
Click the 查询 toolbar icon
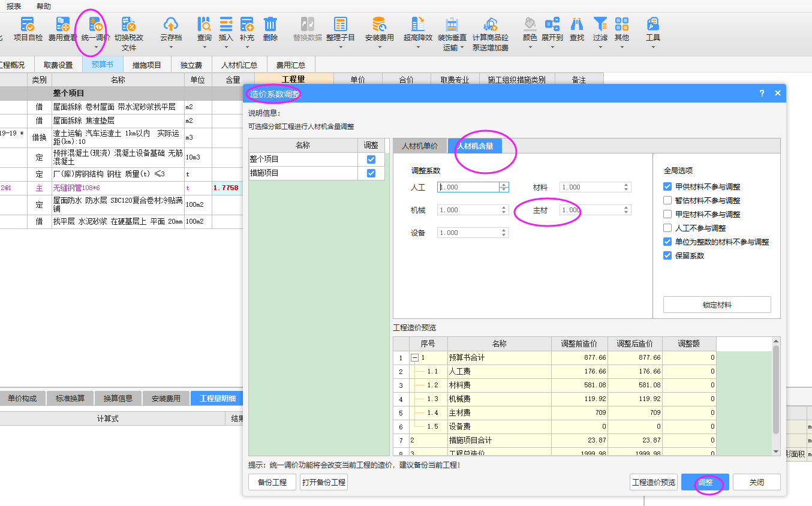[x=204, y=24]
